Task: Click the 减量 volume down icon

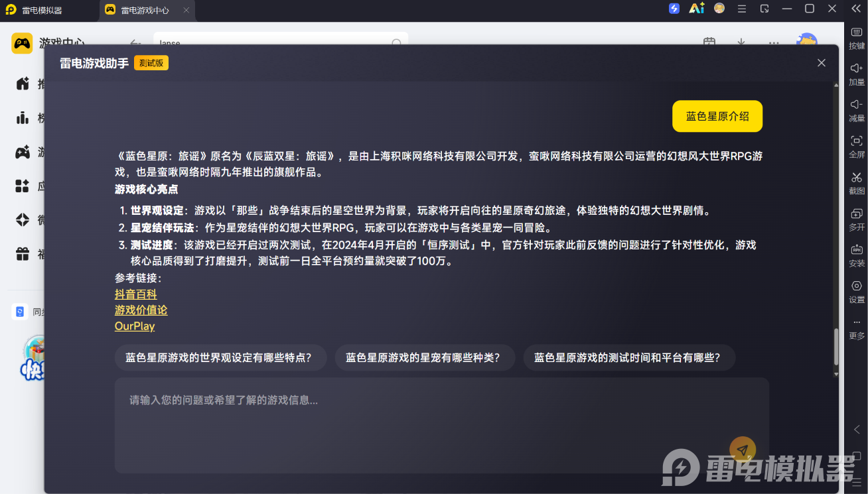Action: pos(857,110)
